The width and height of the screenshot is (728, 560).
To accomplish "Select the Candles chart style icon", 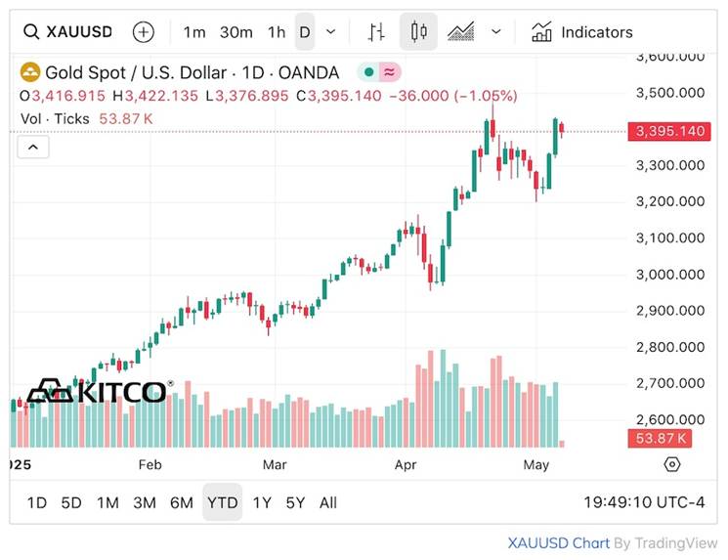I will (418, 32).
